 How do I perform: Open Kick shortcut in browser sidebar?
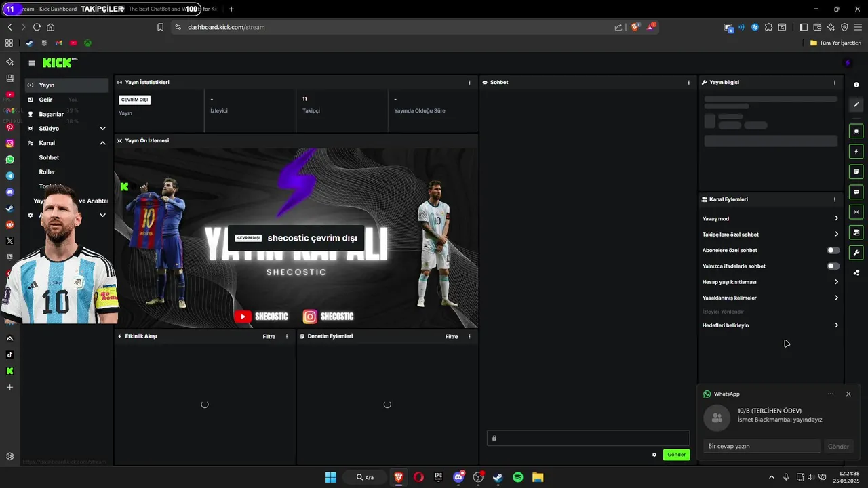point(9,371)
